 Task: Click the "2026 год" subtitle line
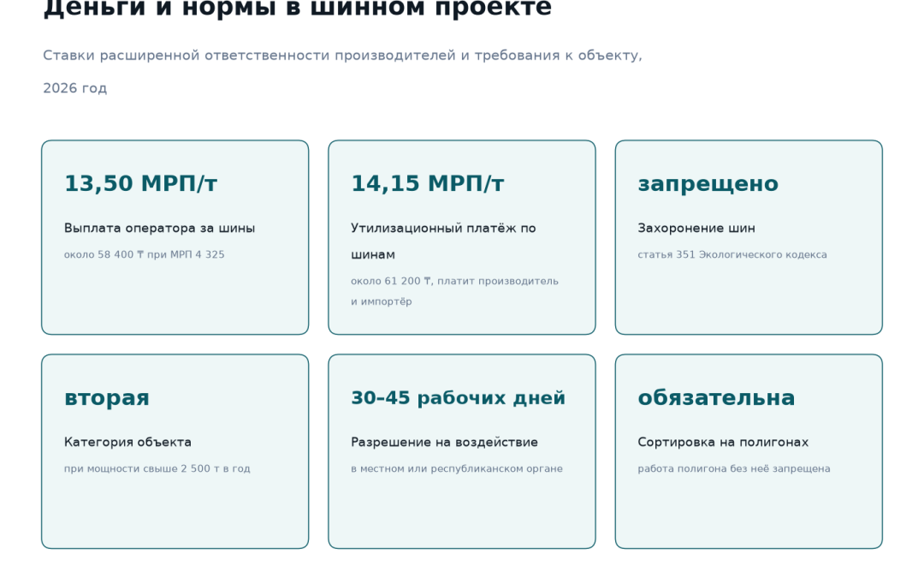[x=74, y=88]
